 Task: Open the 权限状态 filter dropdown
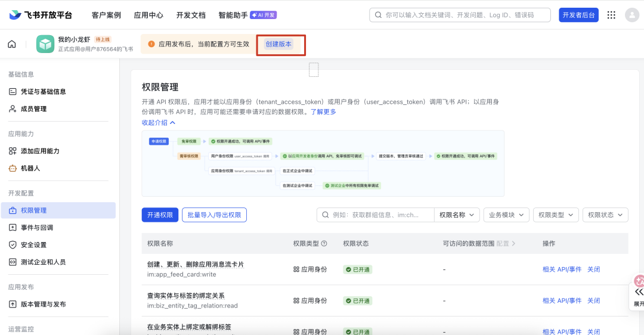click(x=605, y=215)
